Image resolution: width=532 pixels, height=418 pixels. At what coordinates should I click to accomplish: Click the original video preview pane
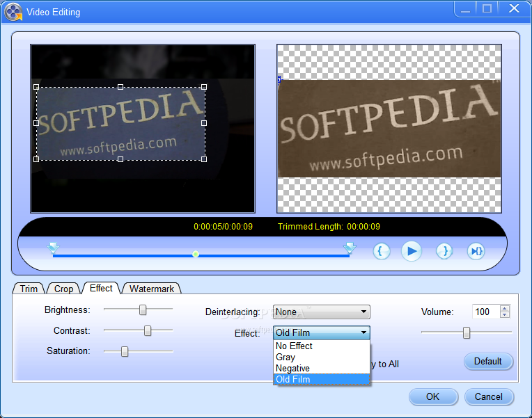[x=143, y=129]
